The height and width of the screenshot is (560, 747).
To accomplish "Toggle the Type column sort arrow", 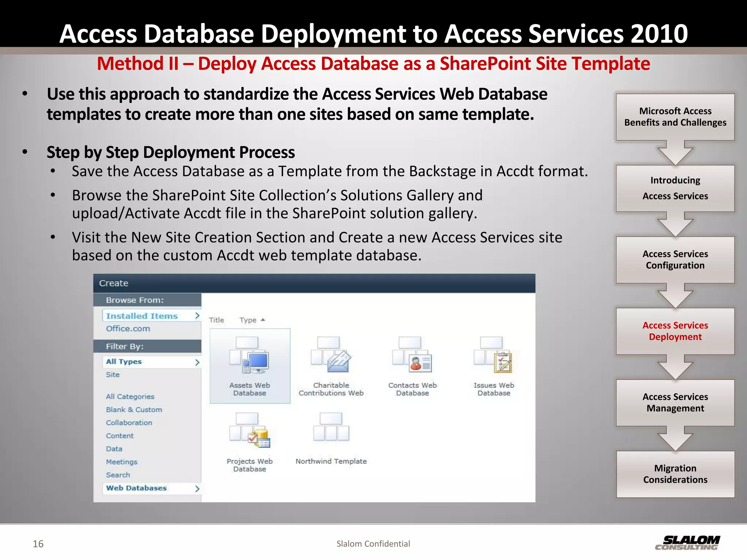I will [263, 320].
